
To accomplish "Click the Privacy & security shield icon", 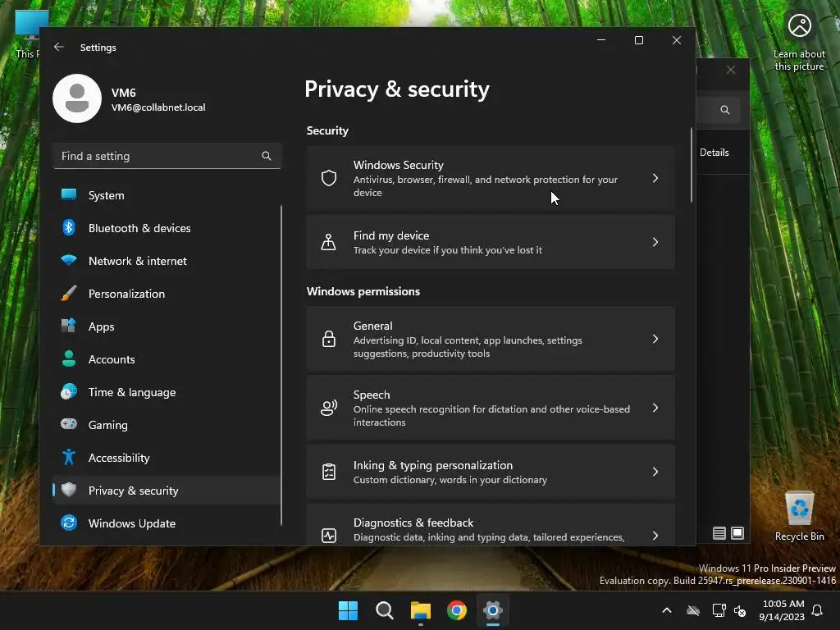I will (69, 490).
